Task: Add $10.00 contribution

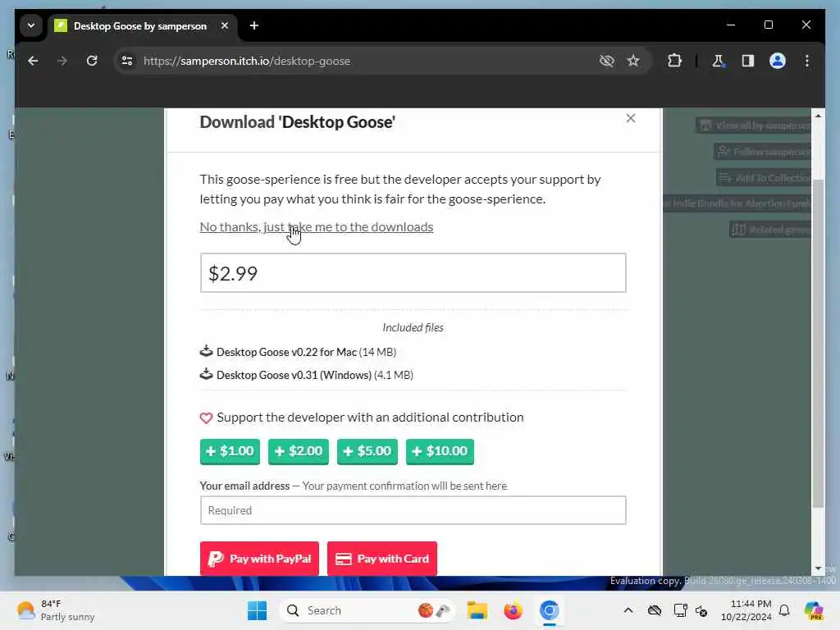Action: (440, 451)
